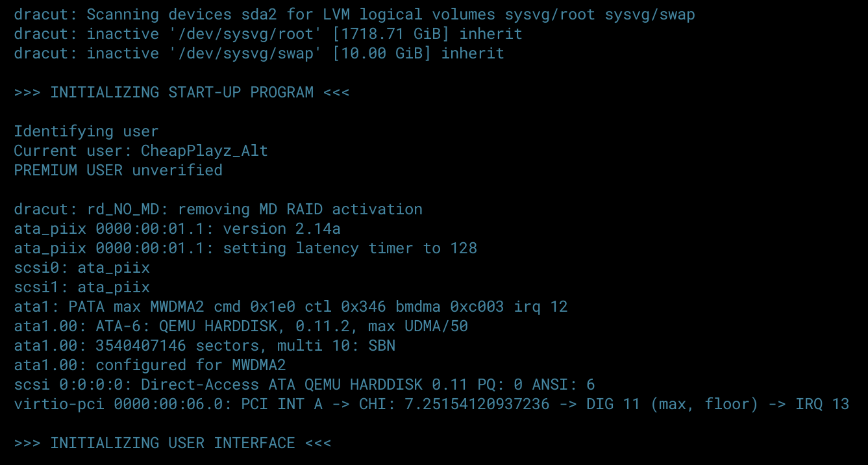Click the scsi Direct-Access ATA line

coord(304,384)
